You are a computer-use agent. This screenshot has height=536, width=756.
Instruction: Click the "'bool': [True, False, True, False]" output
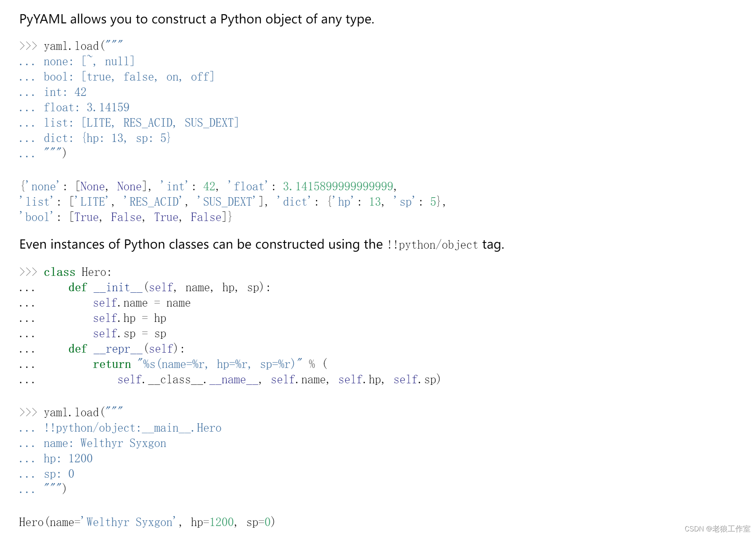tap(125, 217)
